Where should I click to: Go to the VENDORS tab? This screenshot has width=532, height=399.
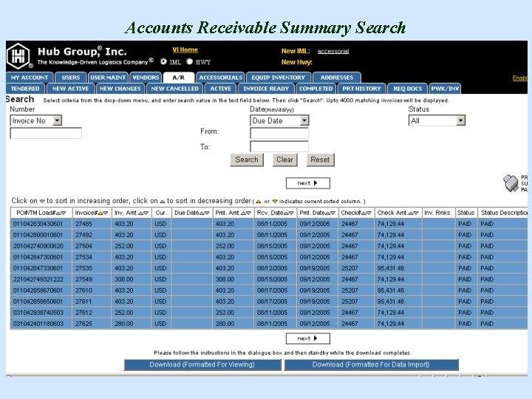(x=146, y=78)
